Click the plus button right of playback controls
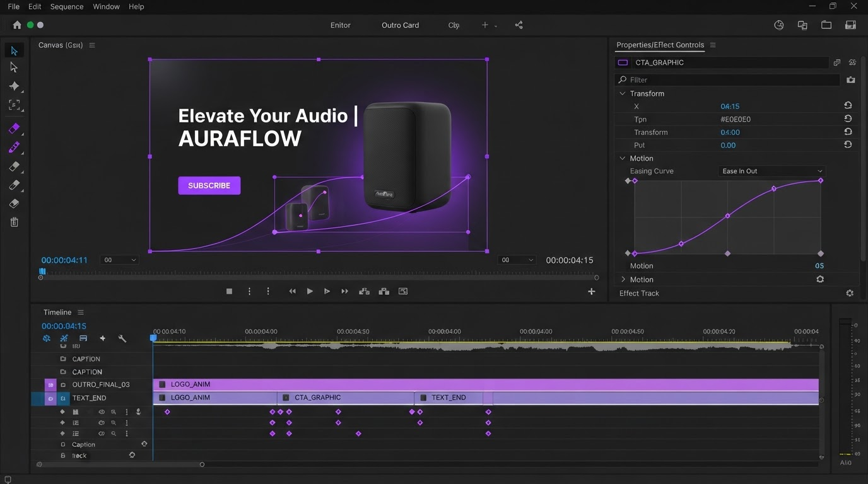This screenshot has width=868, height=484. pos(591,291)
